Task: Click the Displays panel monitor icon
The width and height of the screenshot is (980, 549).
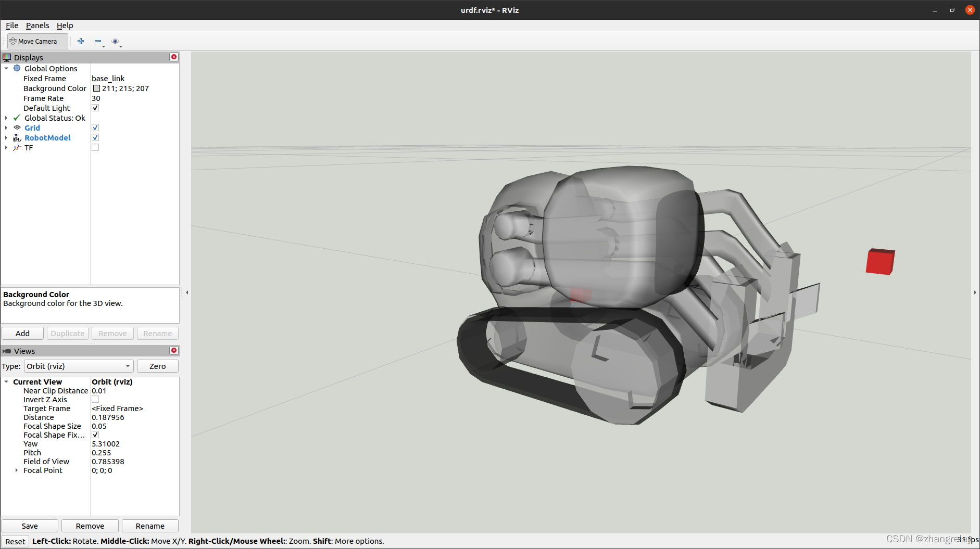Action: 7,57
